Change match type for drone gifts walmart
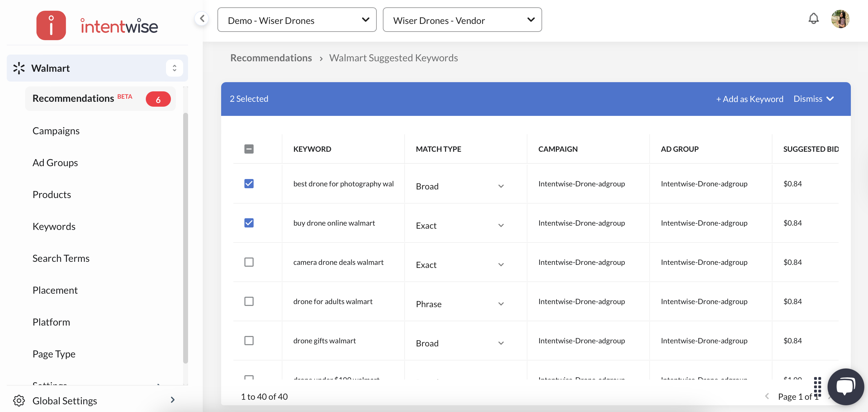Screen dimensions: 868x412 [x=460, y=343]
